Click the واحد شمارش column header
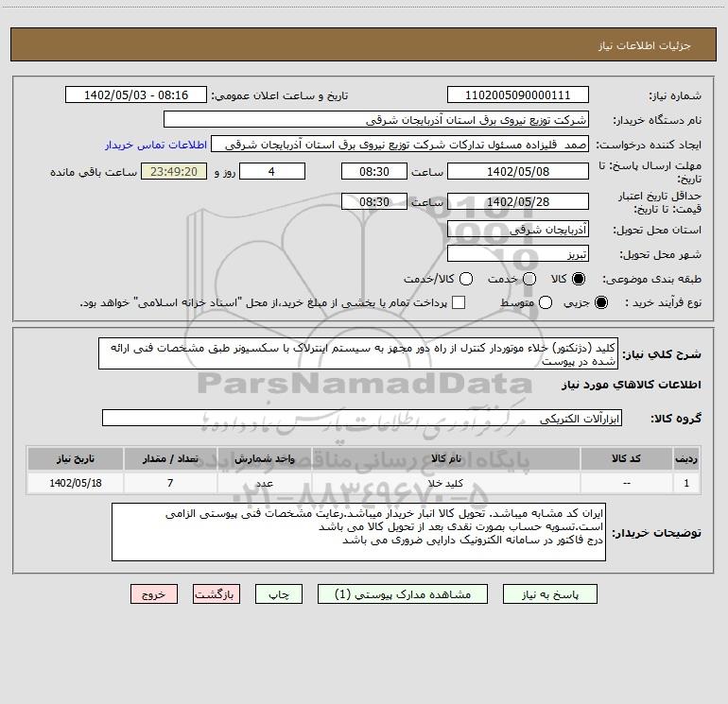Image resolution: width=728 pixels, height=704 pixels. pyautogui.click(x=264, y=458)
